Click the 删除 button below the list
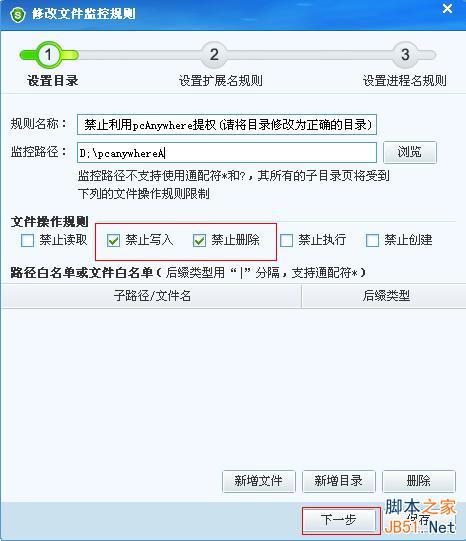Viewport: 466px width, 541px height. (x=418, y=481)
